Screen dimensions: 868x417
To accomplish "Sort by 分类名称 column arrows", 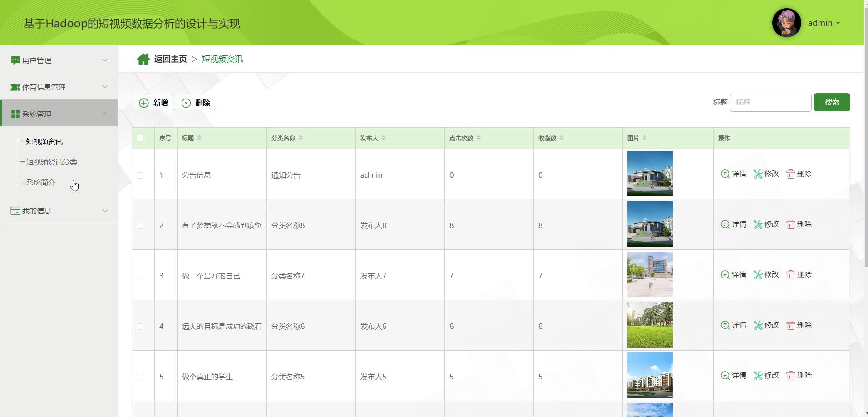I will [x=301, y=138].
